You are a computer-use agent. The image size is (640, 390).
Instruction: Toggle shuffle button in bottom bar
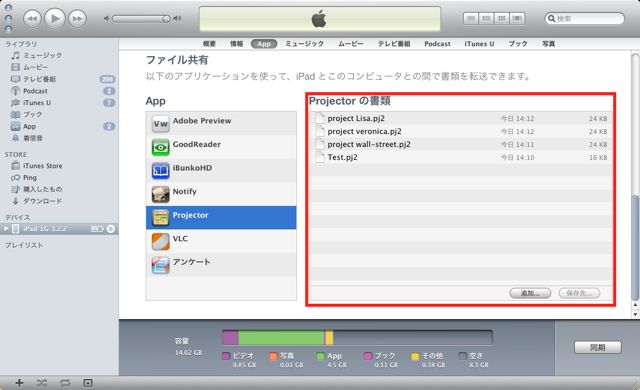pos(42,383)
